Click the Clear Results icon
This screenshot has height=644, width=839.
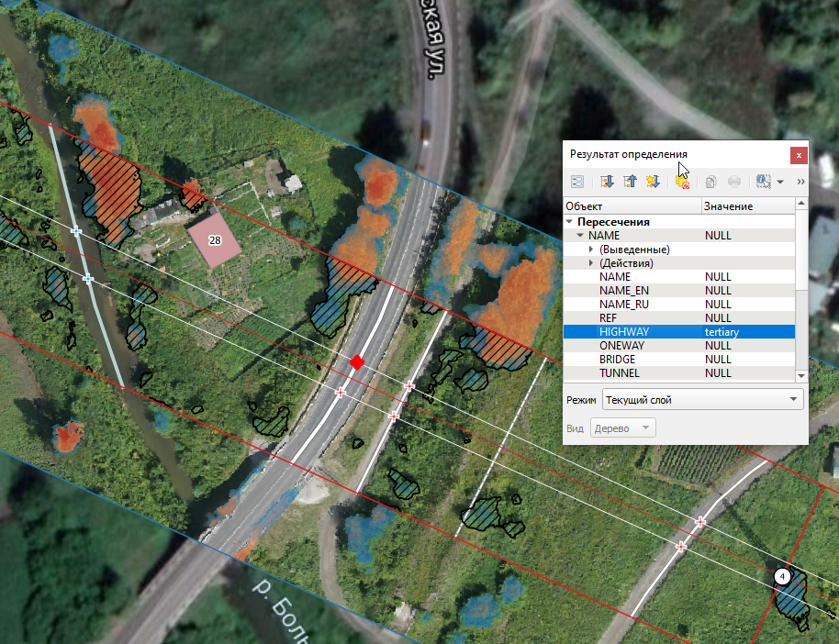point(682,182)
